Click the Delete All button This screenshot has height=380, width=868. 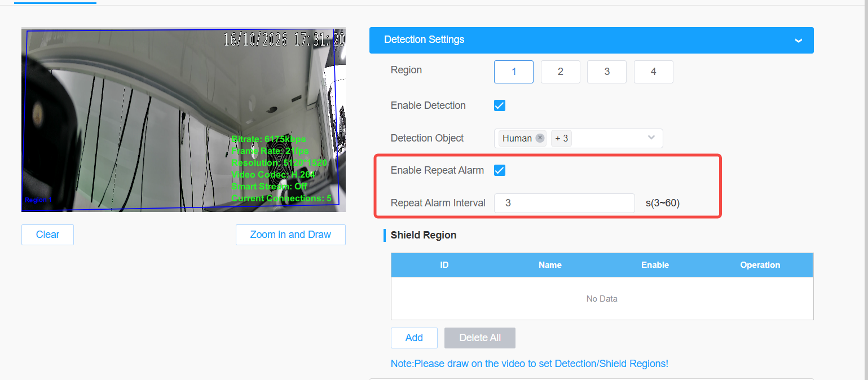click(480, 338)
